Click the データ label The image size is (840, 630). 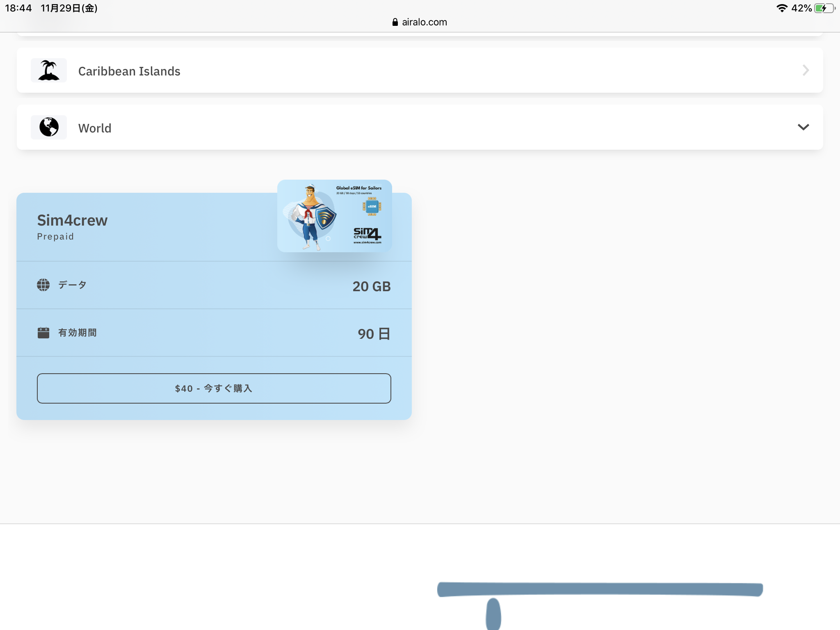pos(72,285)
